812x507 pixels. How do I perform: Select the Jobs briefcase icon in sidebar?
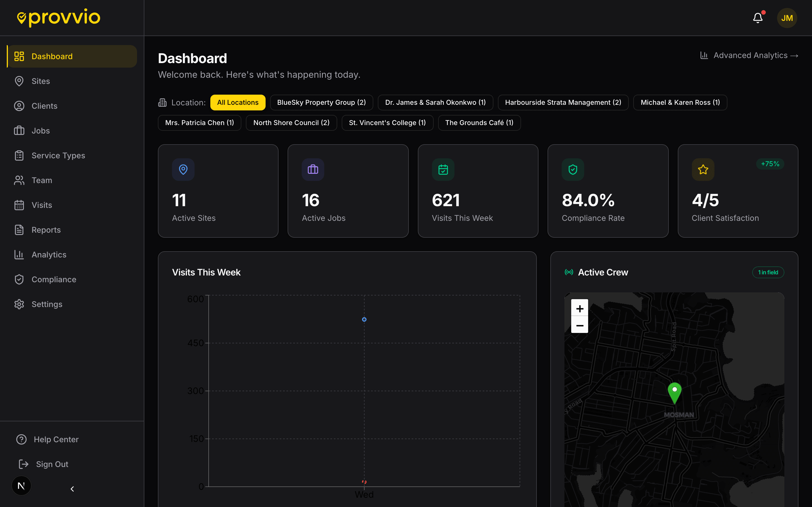[x=19, y=130]
